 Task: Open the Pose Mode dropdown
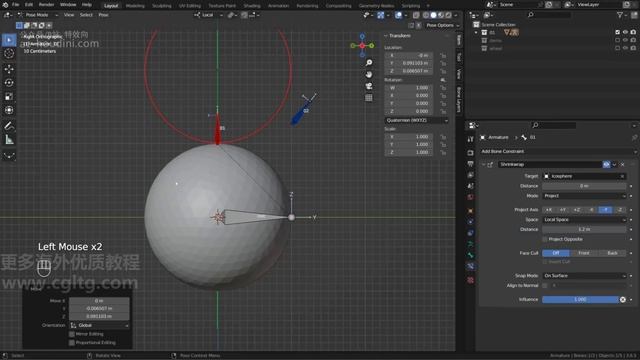(x=38, y=15)
